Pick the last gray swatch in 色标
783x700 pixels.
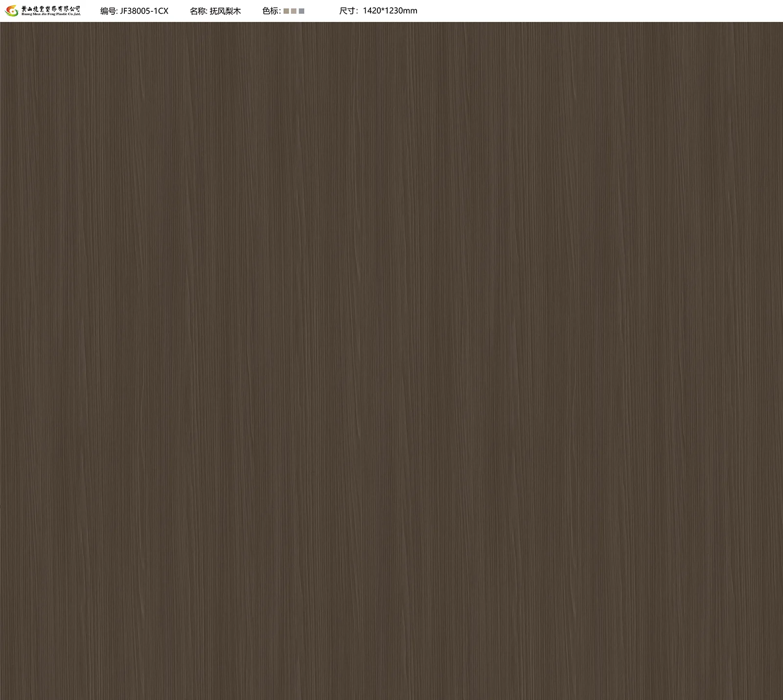tap(301, 11)
